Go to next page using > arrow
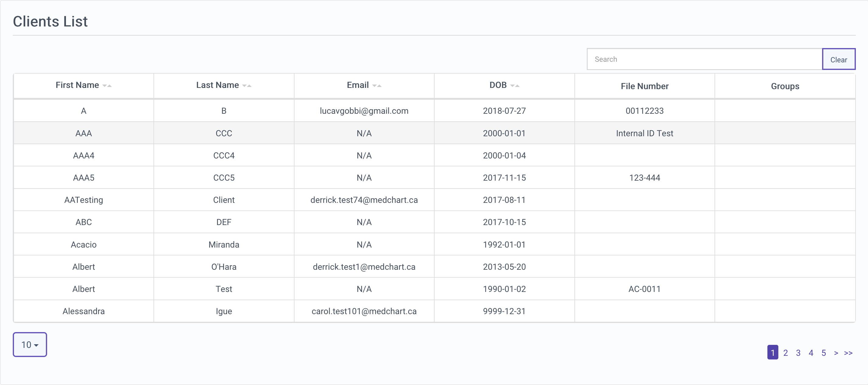 click(x=836, y=353)
